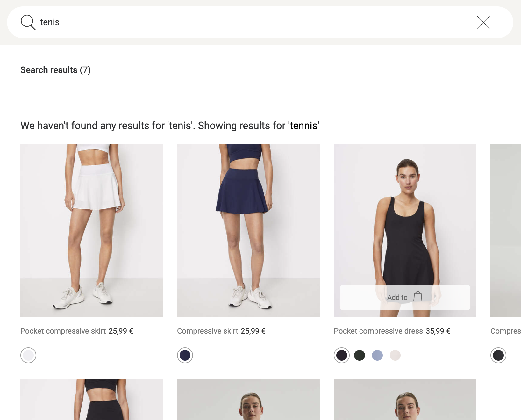Click the 'Search results (7)' heading
Image resolution: width=521 pixels, height=420 pixels.
[x=55, y=70]
